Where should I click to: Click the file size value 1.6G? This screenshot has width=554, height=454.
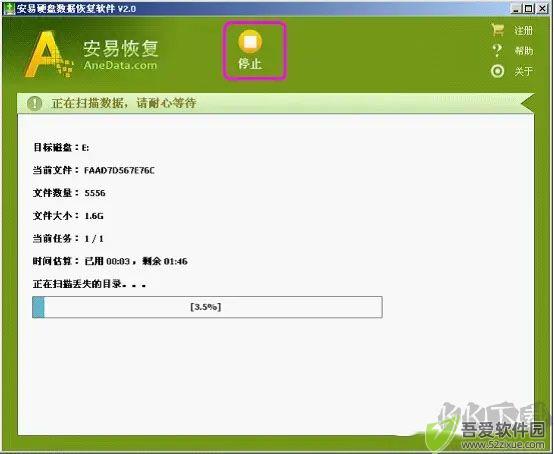point(94,216)
